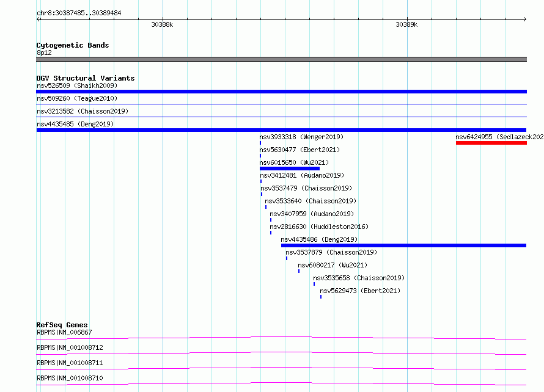Open the RBPMS|NM_006867 gene label

click(64, 332)
